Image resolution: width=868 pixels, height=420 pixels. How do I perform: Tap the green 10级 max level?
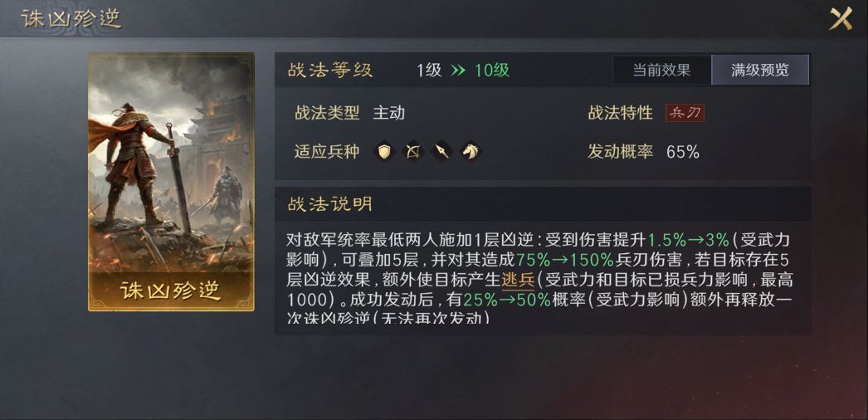click(x=491, y=71)
